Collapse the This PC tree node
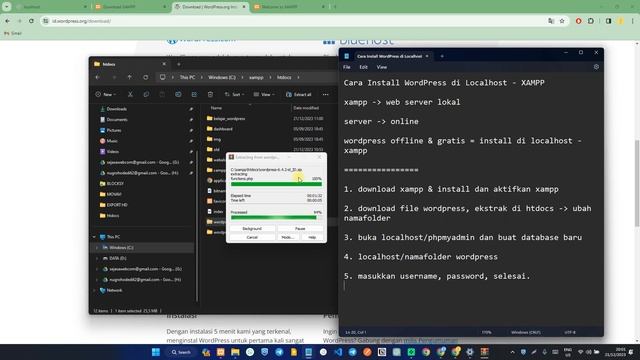Viewport: 640px width, 360px height. [x=94, y=237]
